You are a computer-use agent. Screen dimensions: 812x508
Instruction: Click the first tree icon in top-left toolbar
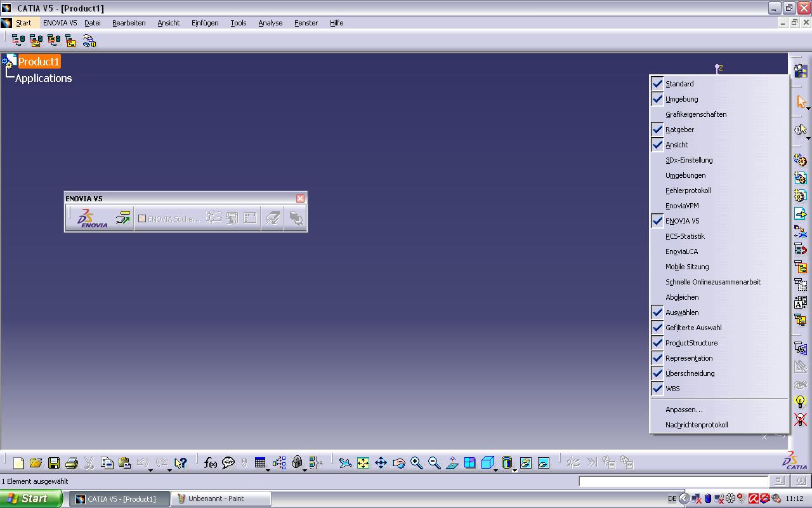click(x=18, y=41)
